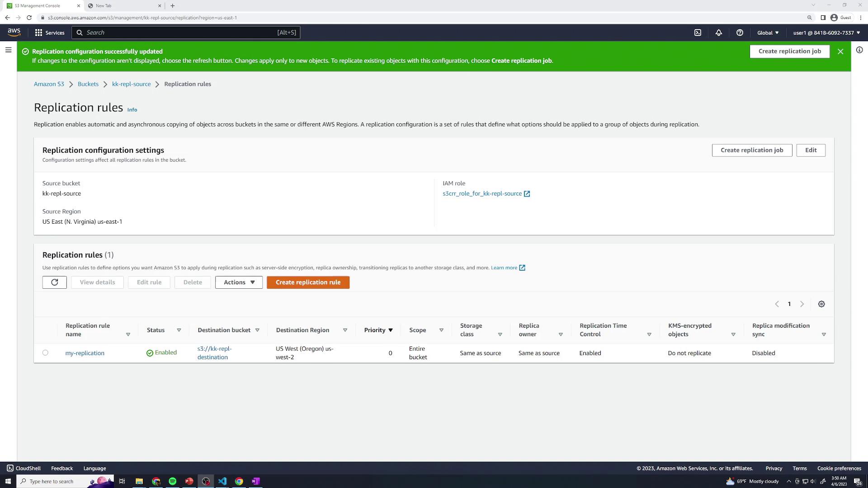Launch Spotify from the taskbar
Screen dimensions: 868x488
(172, 481)
